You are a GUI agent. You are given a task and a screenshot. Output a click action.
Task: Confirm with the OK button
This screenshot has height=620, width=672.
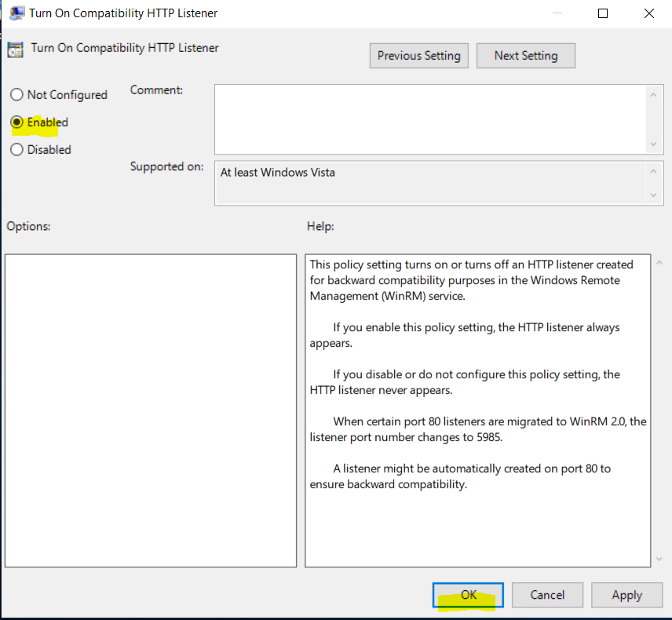tap(468, 595)
